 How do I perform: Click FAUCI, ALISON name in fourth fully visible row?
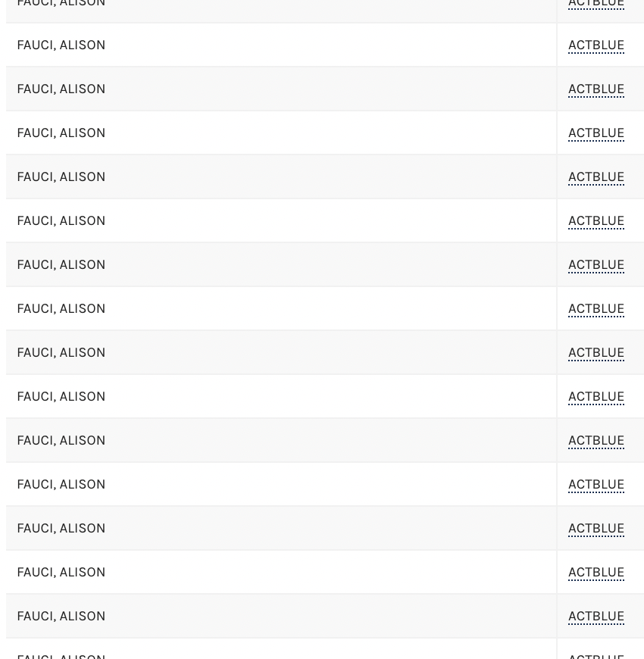pyautogui.click(x=61, y=177)
